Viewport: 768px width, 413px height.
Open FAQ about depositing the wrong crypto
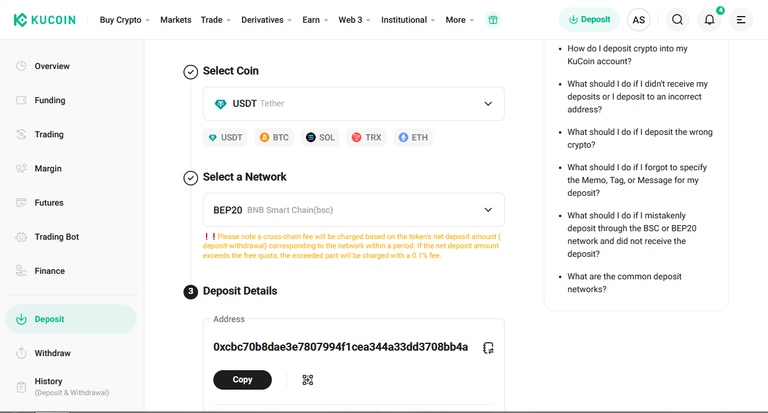pos(640,138)
